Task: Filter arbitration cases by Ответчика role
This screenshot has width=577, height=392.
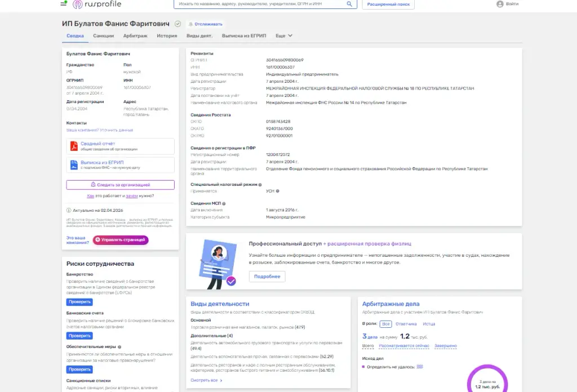Action: pos(406,324)
